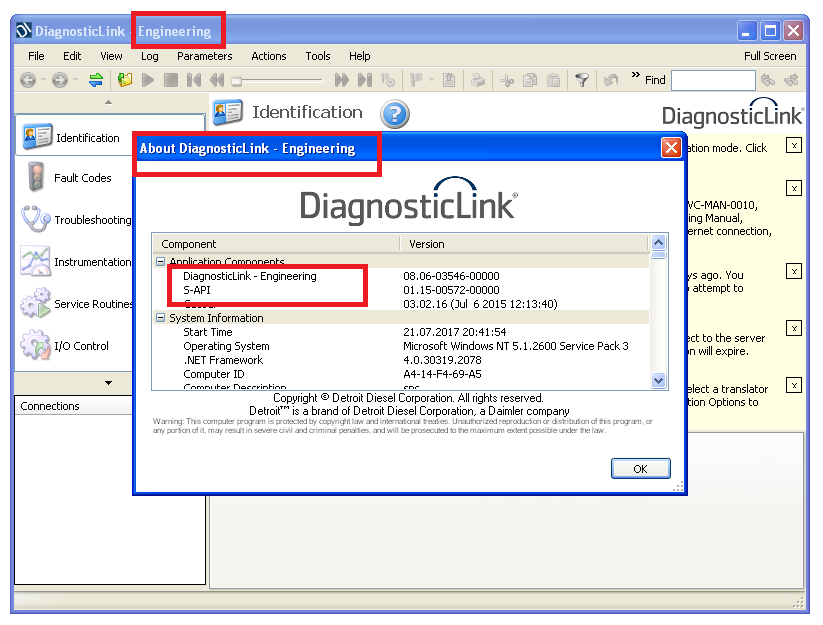Image resolution: width=823 pixels, height=625 pixels.
Task: Open the View menu
Action: point(111,56)
